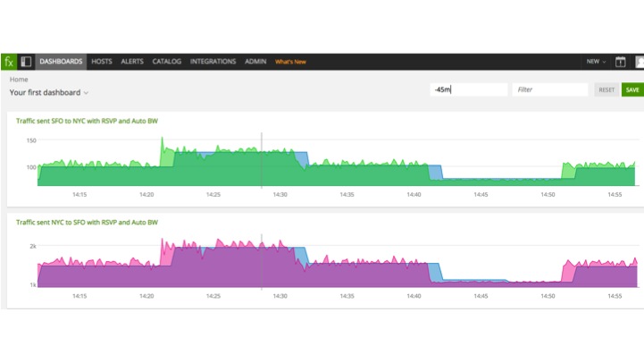The height and width of the screenshot is (363, 644).
Task: Open the CATALOG page
Action: (x=167, y=62)
